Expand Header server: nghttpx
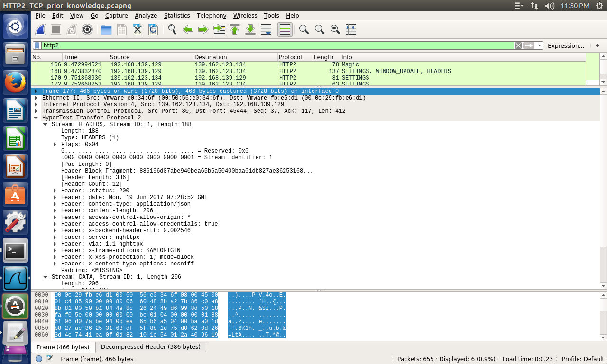Viewport: 607px width, 364px height. click(55, 237)
